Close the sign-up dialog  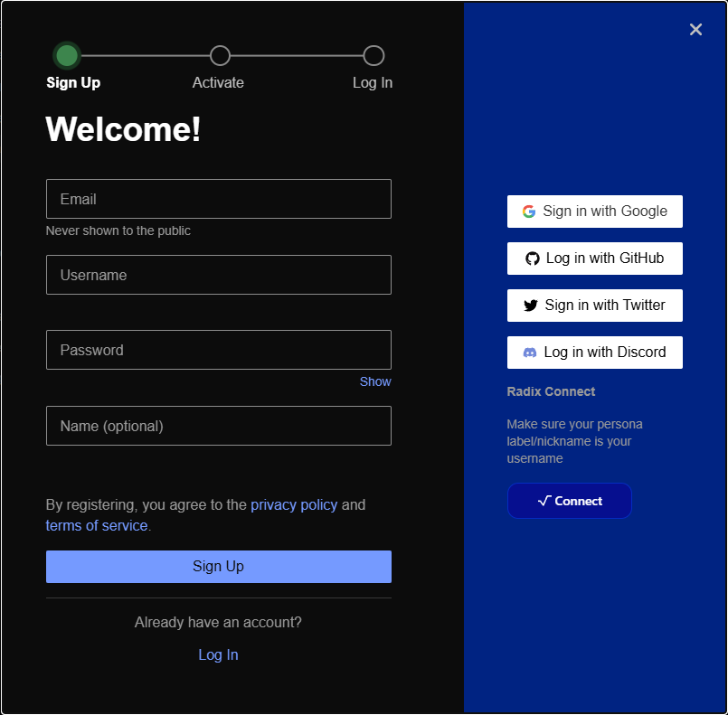695,29
